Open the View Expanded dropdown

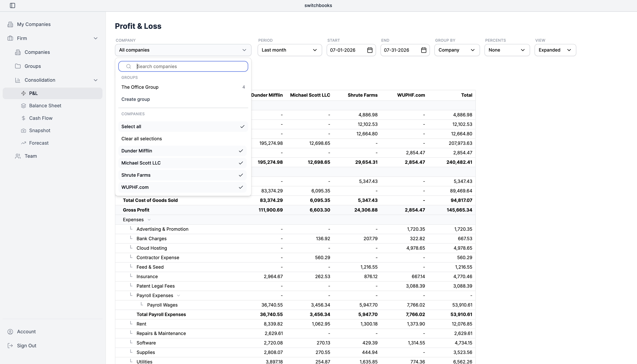[x=555, y=50]
